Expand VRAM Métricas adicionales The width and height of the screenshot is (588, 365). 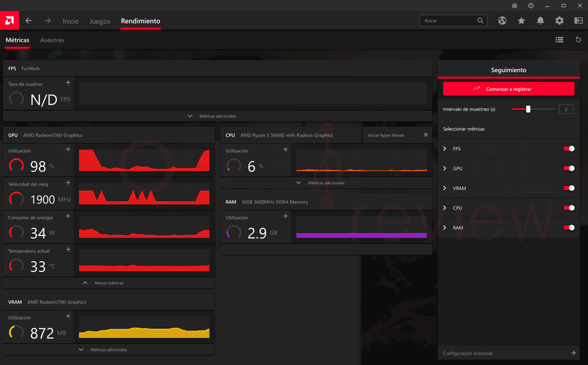(x=109, y=350)
